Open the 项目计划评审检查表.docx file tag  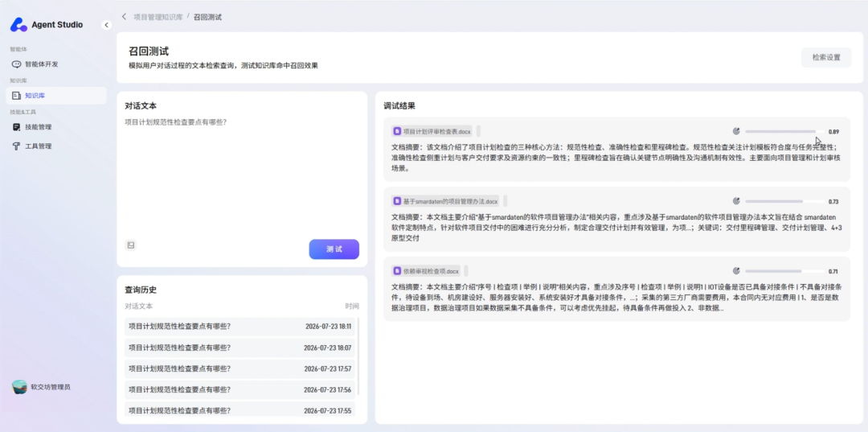point(432,131)
